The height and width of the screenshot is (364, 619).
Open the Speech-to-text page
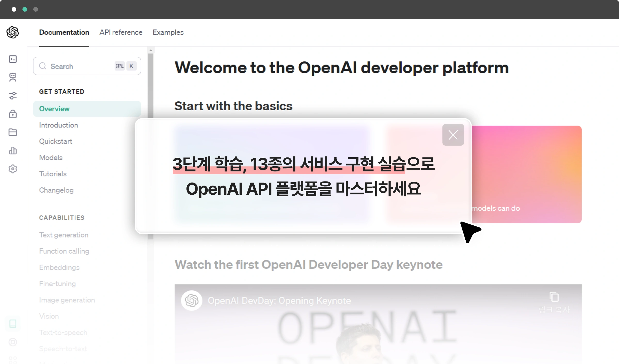pyautogui.click(x=63, y=349)
